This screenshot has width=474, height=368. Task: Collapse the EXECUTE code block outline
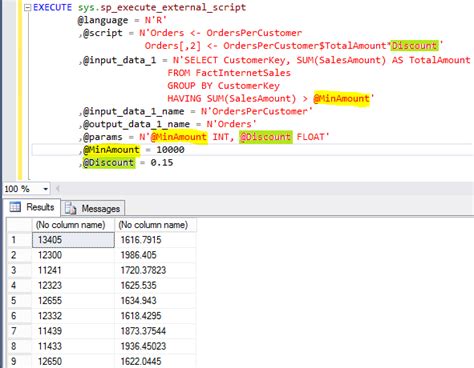pos(28,8)
